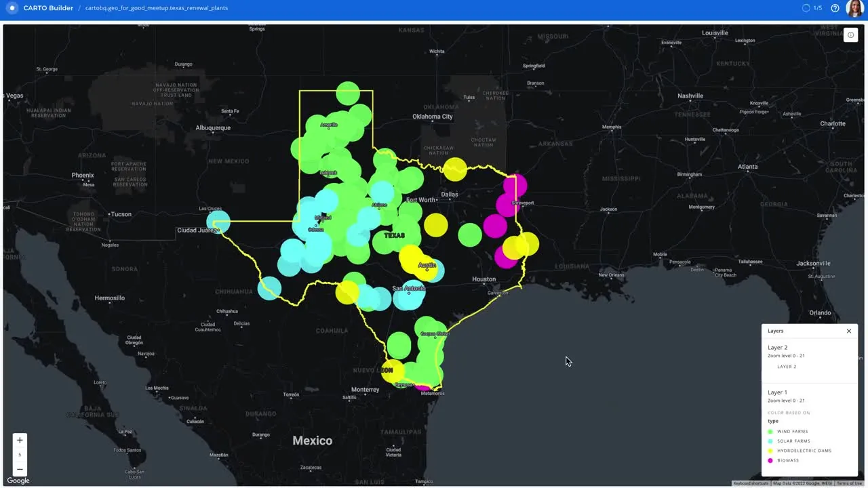Image resolution: width=868 pixels, height=488 pixels.
Task: Select the Layer 1 legend heading
Action: point(777,392)
